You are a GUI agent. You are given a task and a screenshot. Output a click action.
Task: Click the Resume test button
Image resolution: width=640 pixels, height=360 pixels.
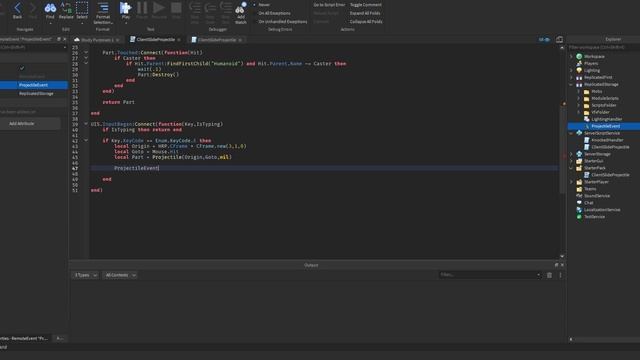159,10
